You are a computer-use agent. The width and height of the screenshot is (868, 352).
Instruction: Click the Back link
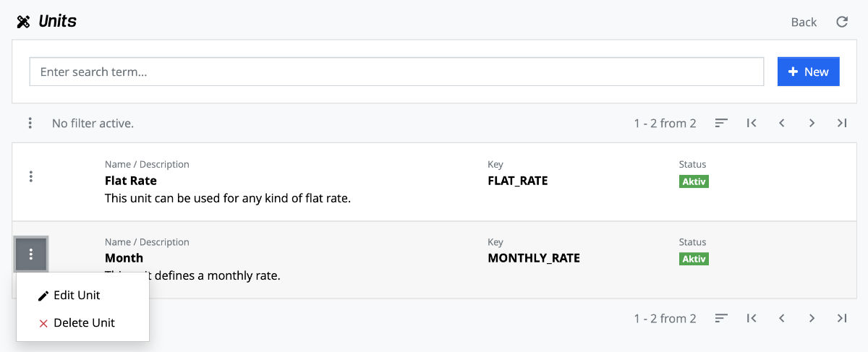click(x=804, y=22)
